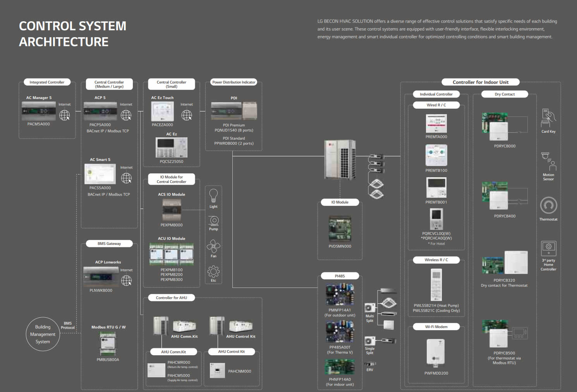The image size is (577, 392).
Task: Click the Modbus RTU G/W device image
Action: tap(108, 344)
